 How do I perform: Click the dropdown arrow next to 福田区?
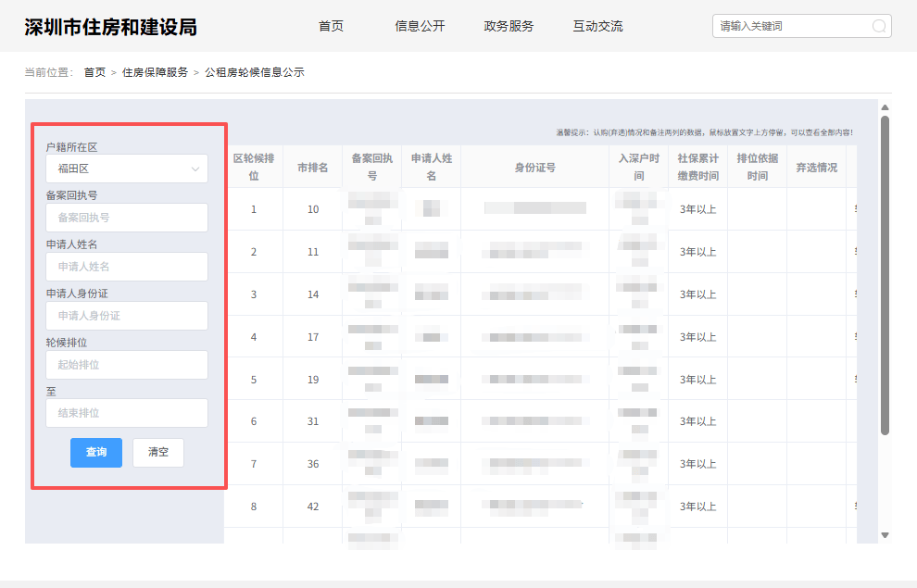click(x=196, y=169)
